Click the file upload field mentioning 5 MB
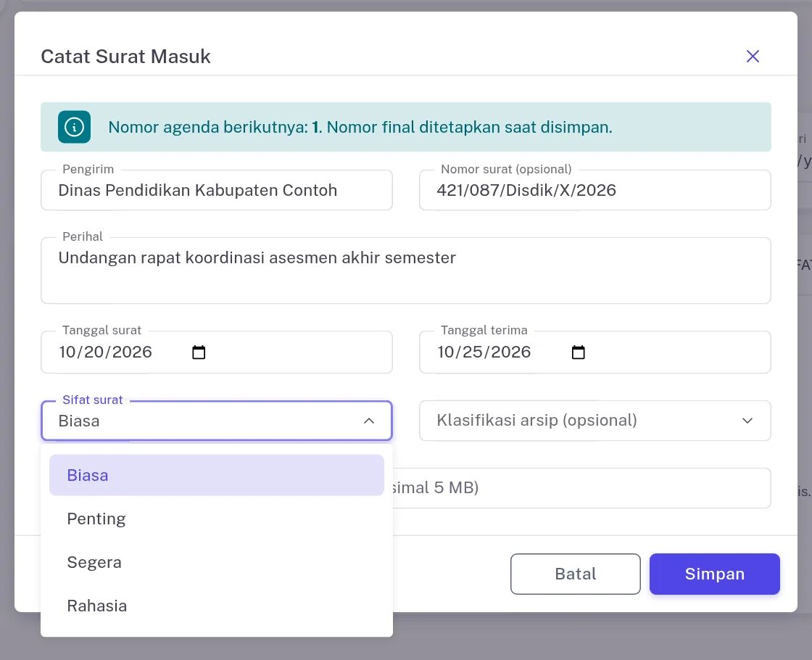The height and width of the screenshot is (660, 812). point(581,488)
